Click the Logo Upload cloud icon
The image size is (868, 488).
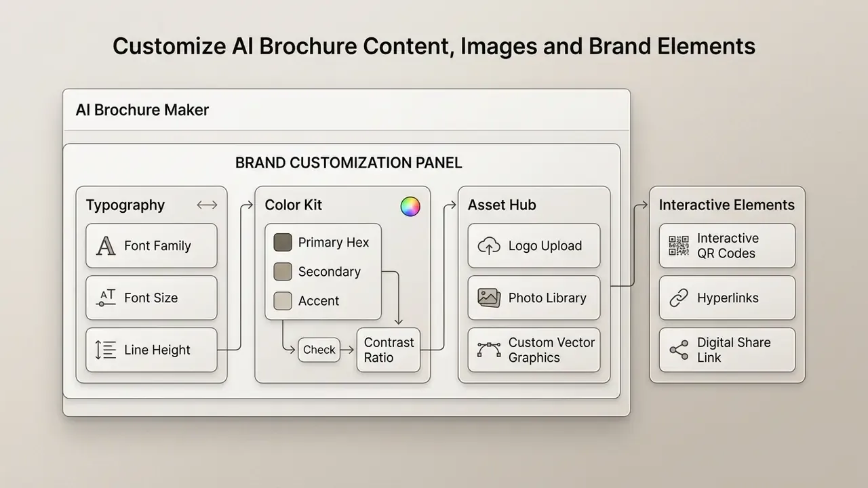coord(489,246)
